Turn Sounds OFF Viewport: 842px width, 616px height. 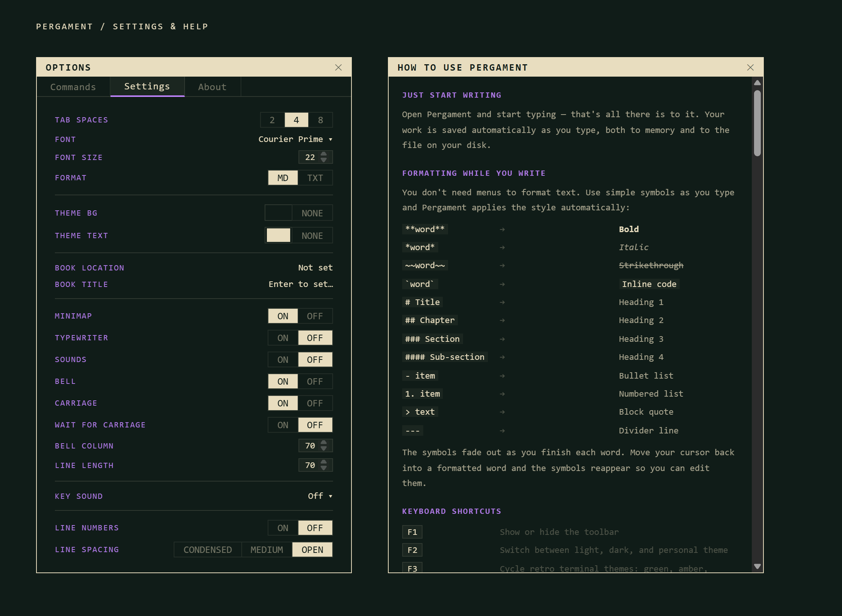coord(315,359)
